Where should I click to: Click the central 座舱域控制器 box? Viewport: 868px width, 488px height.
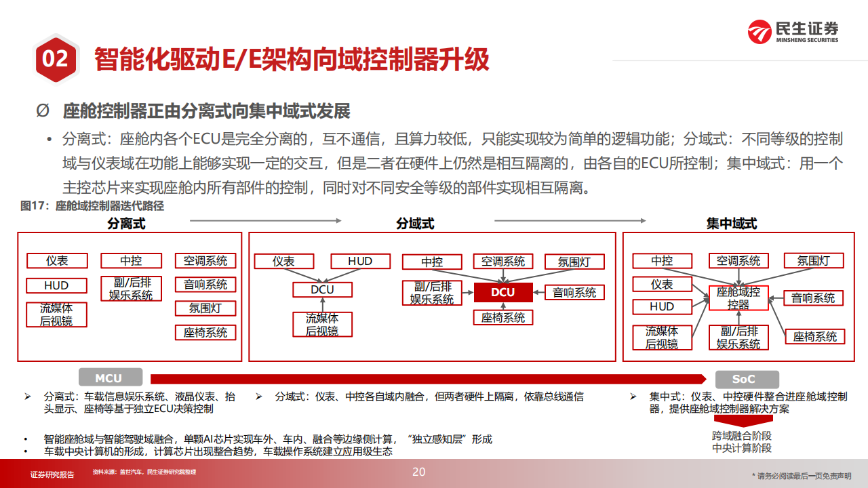(739, 298)
